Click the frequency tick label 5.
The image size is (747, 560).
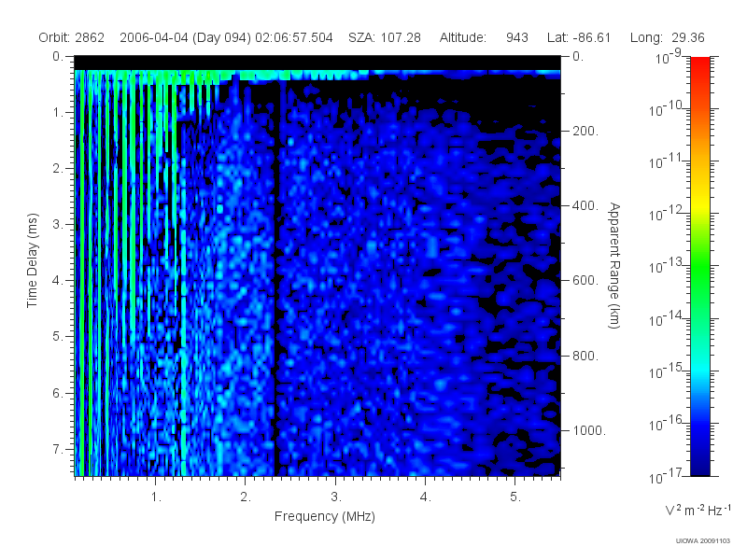pyautogui.click(x=515, y=497)
